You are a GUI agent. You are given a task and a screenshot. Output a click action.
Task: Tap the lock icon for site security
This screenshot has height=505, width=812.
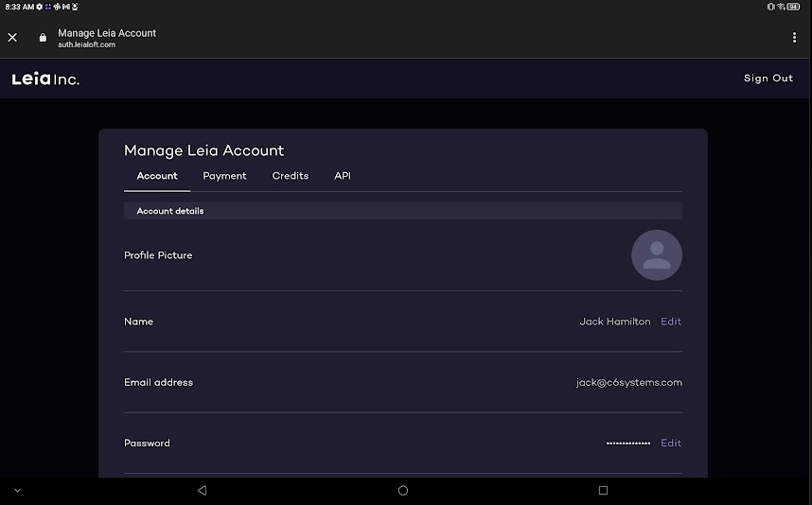(x=43, y=37)
